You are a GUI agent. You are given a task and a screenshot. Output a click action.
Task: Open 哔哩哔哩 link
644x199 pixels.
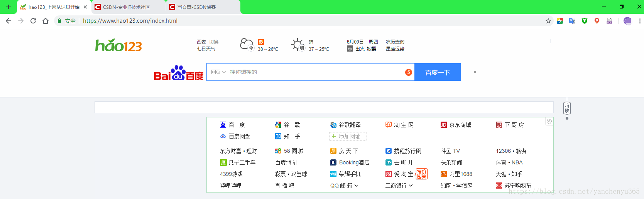point(231,186)
